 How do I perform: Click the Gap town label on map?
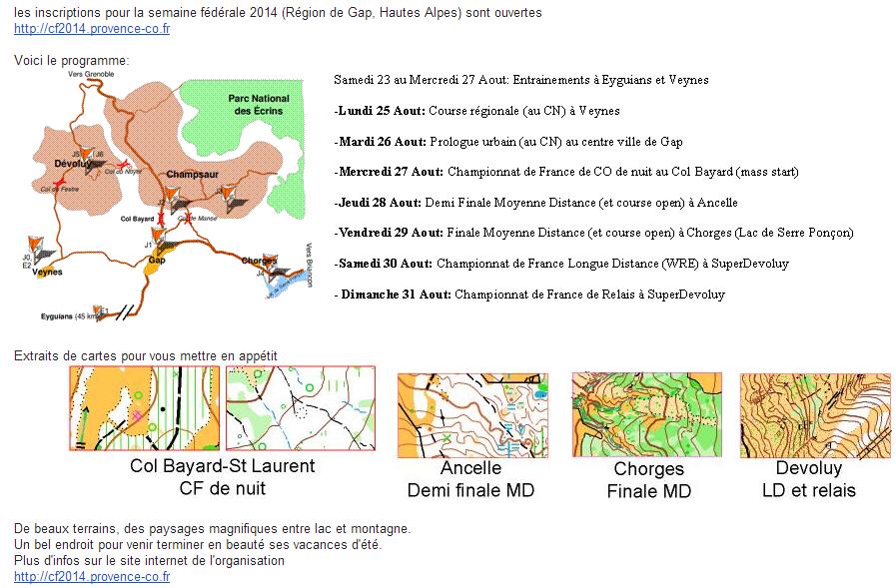(x=156, y=261)
